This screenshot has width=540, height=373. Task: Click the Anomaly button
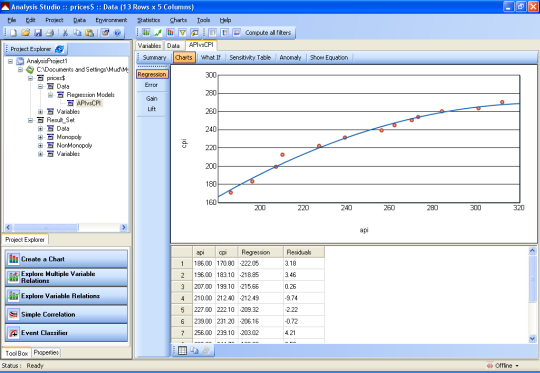pos(290,58)
